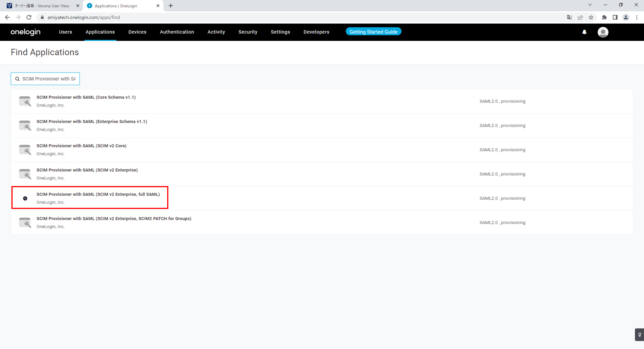Click the SCIM v2 Core app icon

click(x=25, y=150)
